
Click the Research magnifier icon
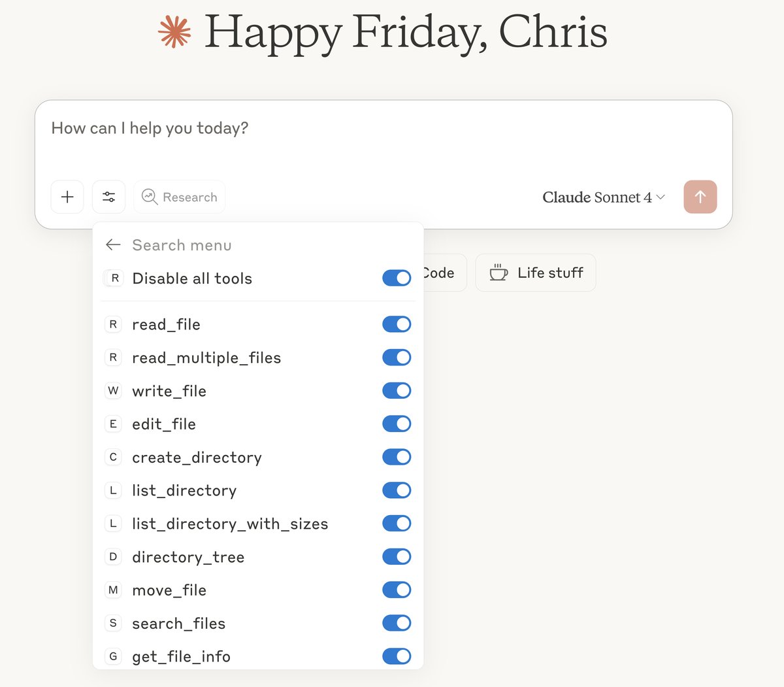point(150,197)
